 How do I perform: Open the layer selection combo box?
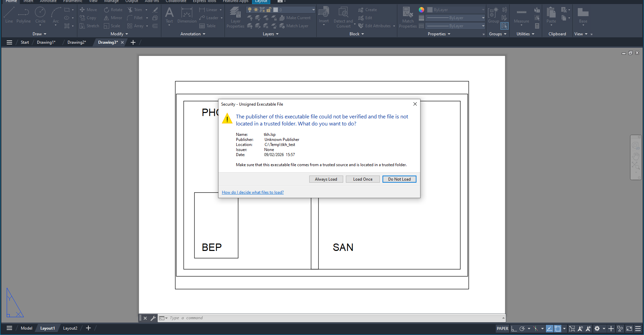pyautogui.click(x=281, y=10)
